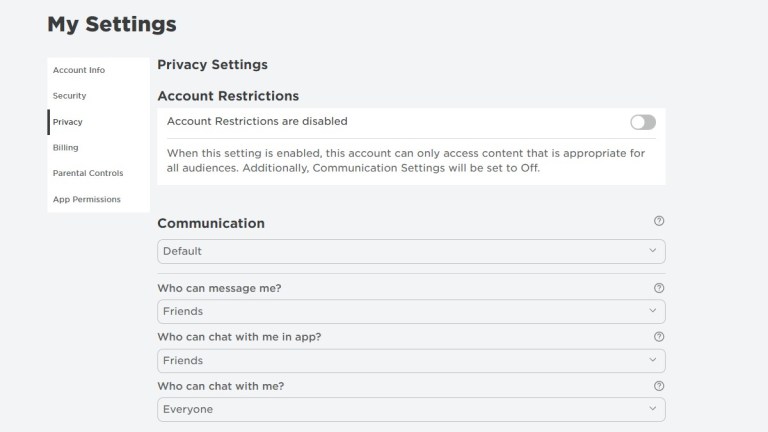Click the Account Restrictions are disabled label
Viewport: 768px width, 432px height.
[x=257, y=122]
